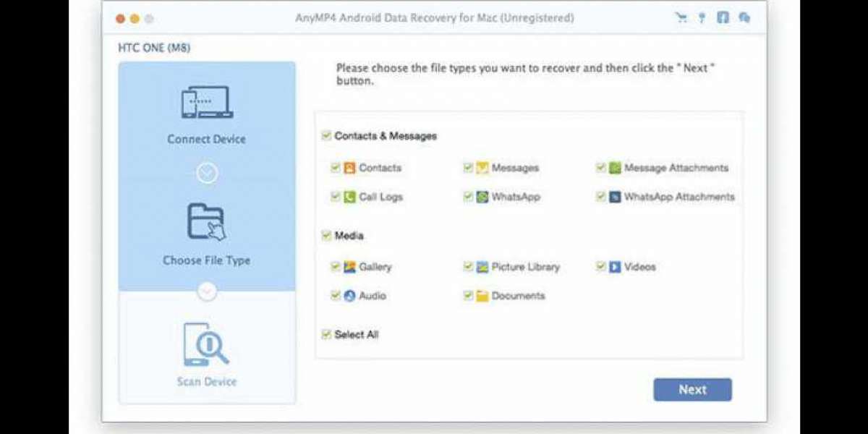Click the orange Contacts icon
This screenshot has height=434, width=868.
[350, 168]
